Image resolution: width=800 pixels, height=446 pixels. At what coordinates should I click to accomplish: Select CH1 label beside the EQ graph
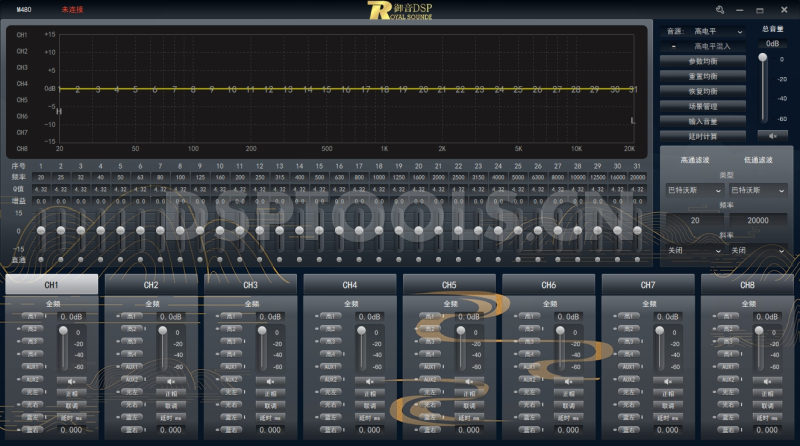(x=22, y=35)
